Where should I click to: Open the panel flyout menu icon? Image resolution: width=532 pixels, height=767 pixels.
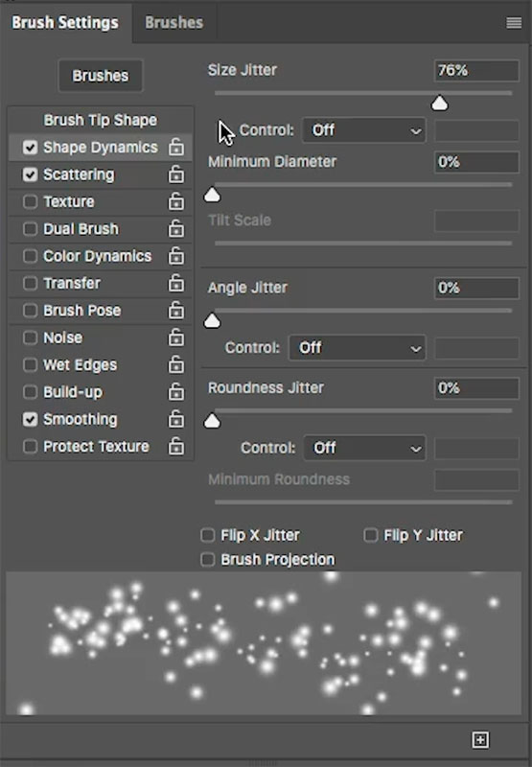[x=514, y=22]
